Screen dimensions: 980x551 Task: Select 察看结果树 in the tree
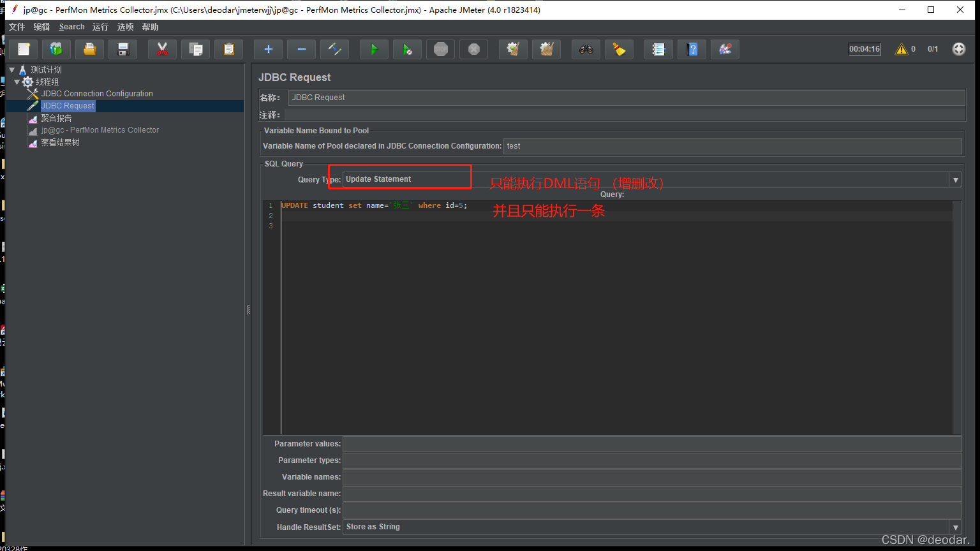[60, 143]
